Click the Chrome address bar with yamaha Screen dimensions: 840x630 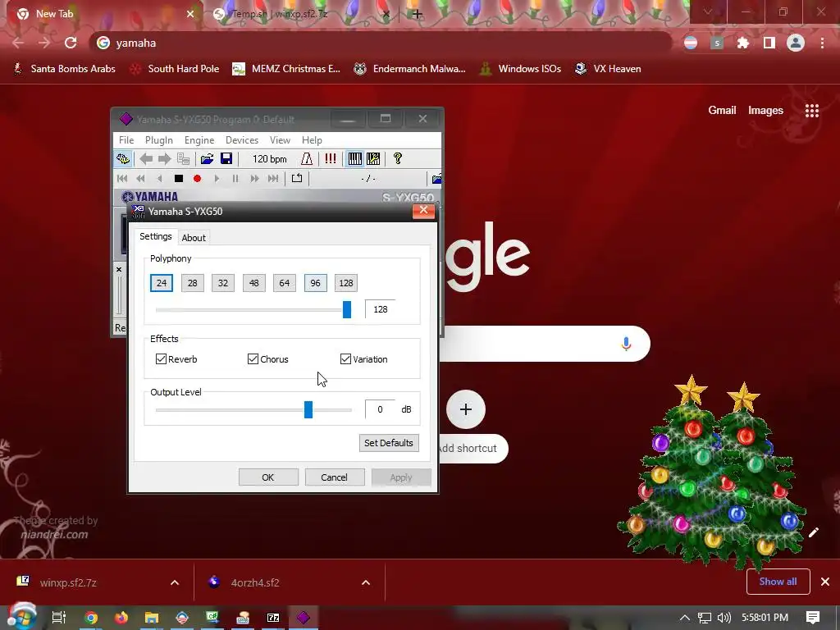pyautogui.click(x=381, y=43)
